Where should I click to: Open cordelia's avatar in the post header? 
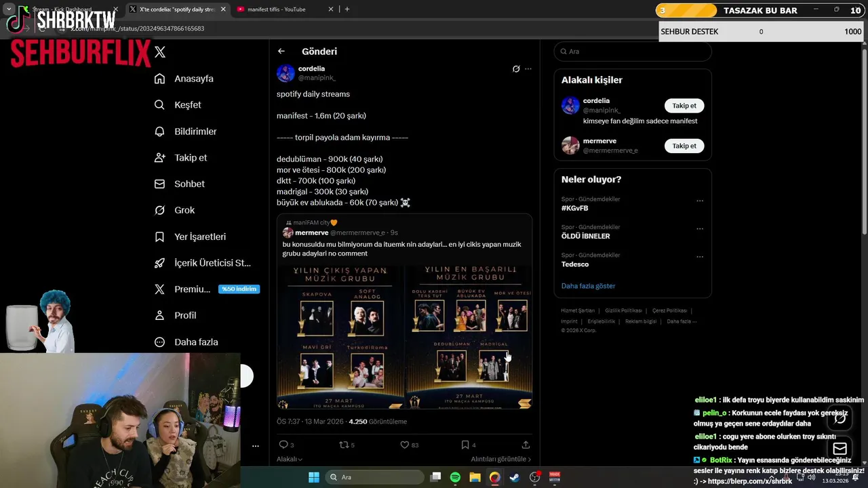tap(285, 73)
